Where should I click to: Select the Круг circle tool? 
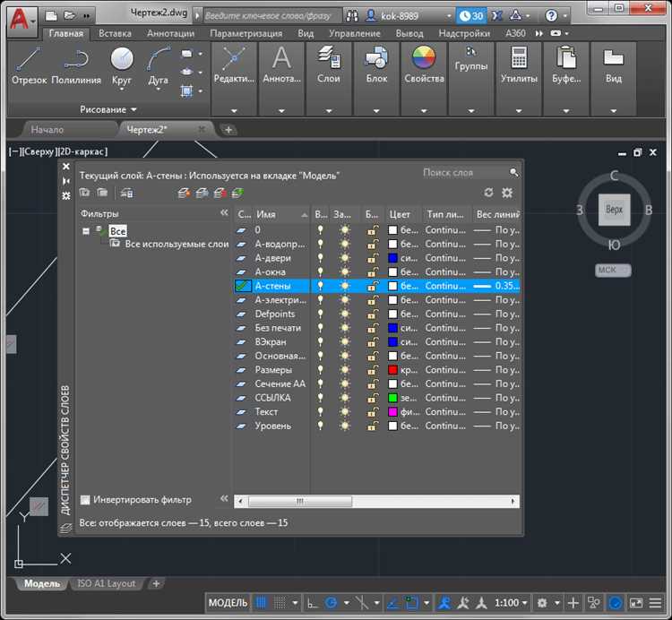122,65
